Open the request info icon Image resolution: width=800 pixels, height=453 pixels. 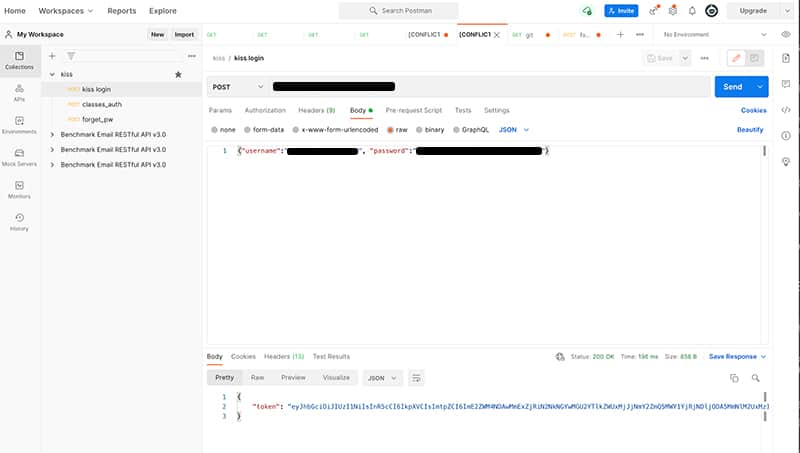pos(786,136)
